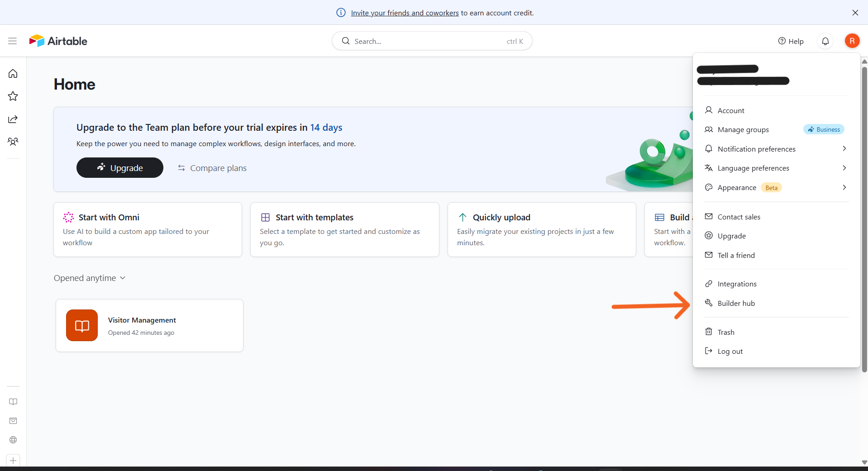Open templates and apps book icon
Screen dimensions: 868x471
[13, 402]
